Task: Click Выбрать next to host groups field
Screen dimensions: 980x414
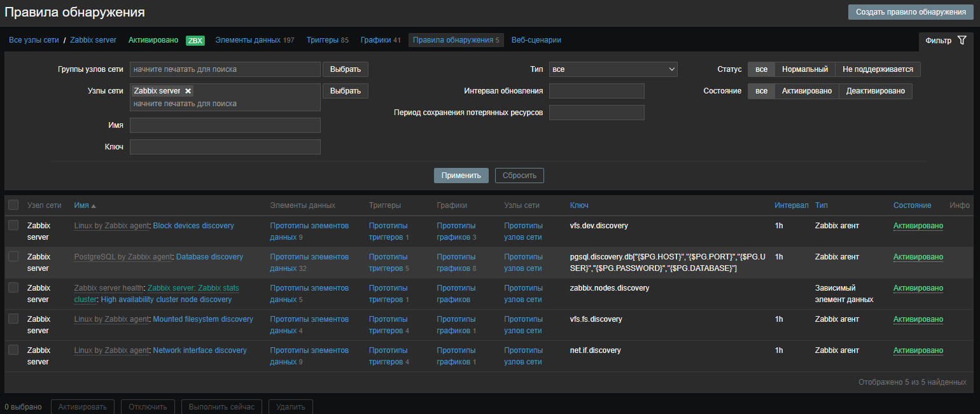Action: pos(345,69)
